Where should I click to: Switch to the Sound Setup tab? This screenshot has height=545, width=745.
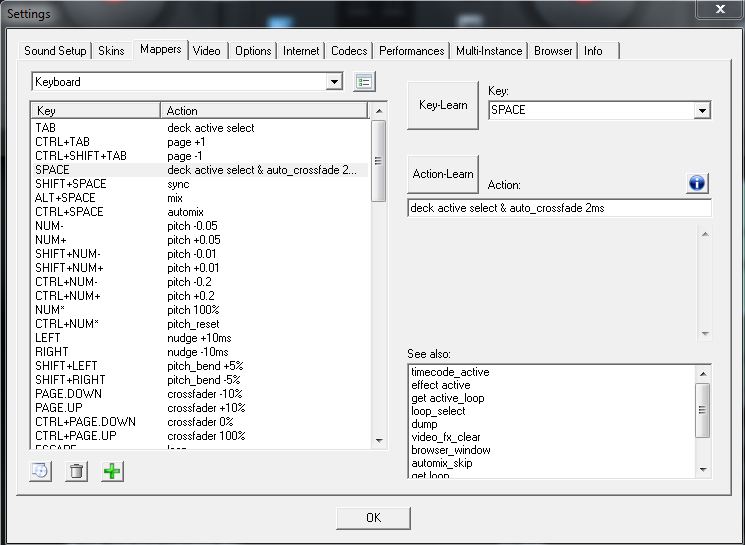click(x=55, y=51)
